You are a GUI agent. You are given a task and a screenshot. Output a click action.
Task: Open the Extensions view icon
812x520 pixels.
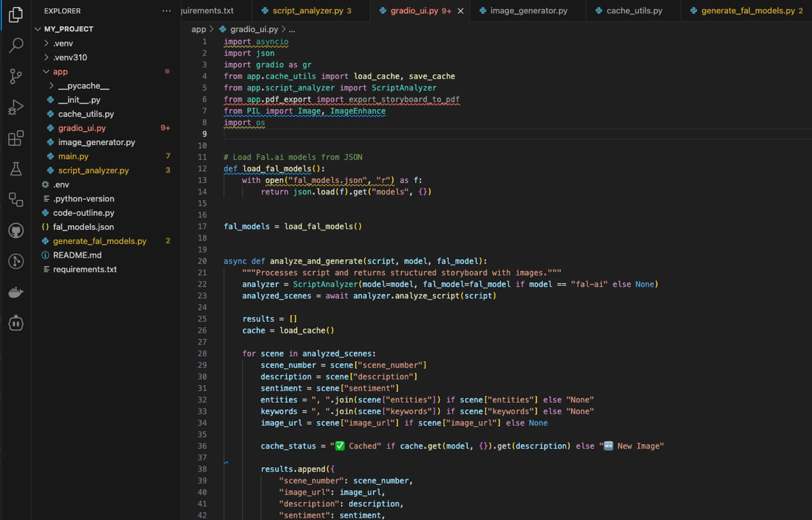pyautogui.click(x=16, y=138)
